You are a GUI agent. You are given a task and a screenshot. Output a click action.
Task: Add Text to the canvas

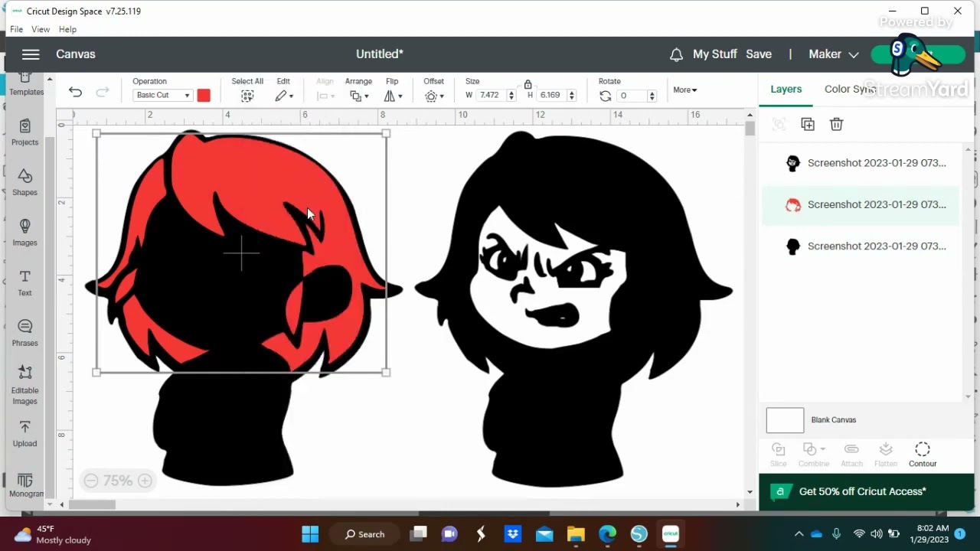click(24, 283)
